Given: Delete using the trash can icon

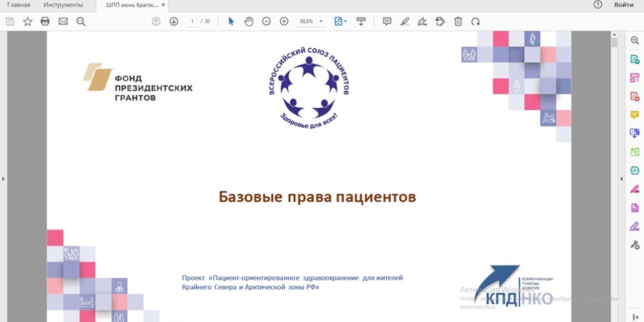Looking at the screenshot, I should (458, 21).
